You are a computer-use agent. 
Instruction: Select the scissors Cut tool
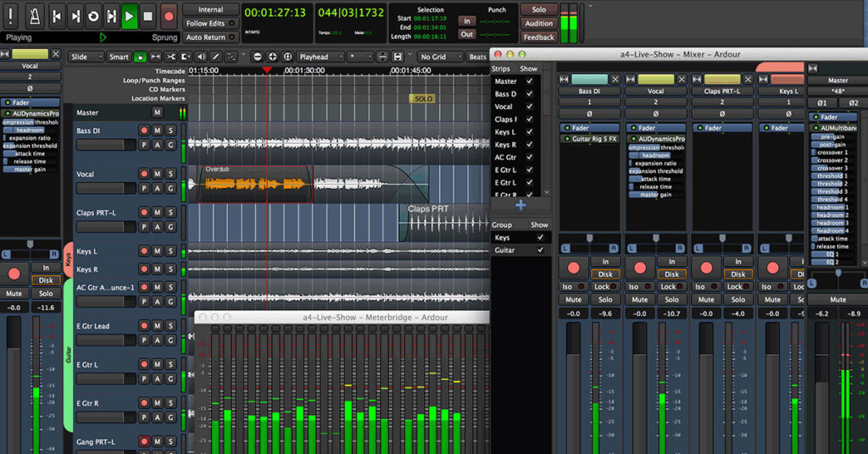coord(171,57)
